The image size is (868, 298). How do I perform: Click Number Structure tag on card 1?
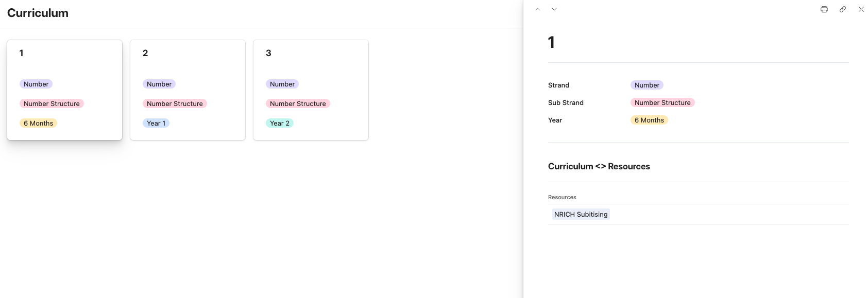pyautogui.click(x=52, y=103)
